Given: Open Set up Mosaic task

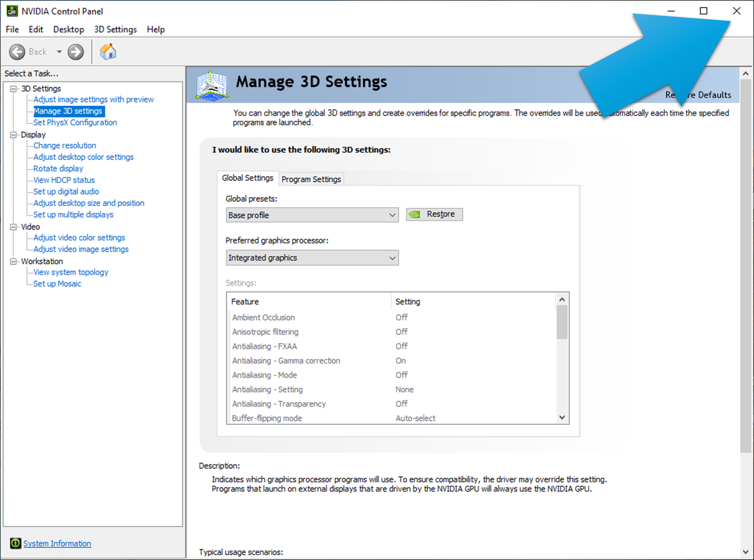Looking at the screenshot, I should point(57,284).
